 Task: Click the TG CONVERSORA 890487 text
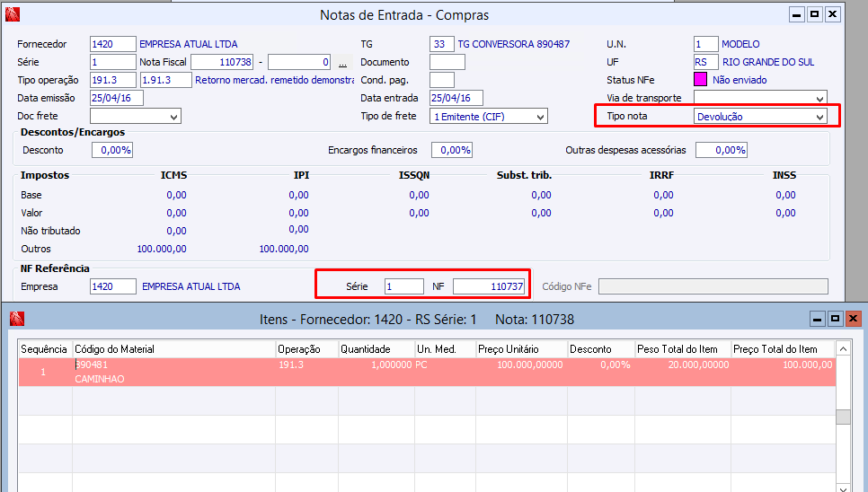tap(513, 44)
